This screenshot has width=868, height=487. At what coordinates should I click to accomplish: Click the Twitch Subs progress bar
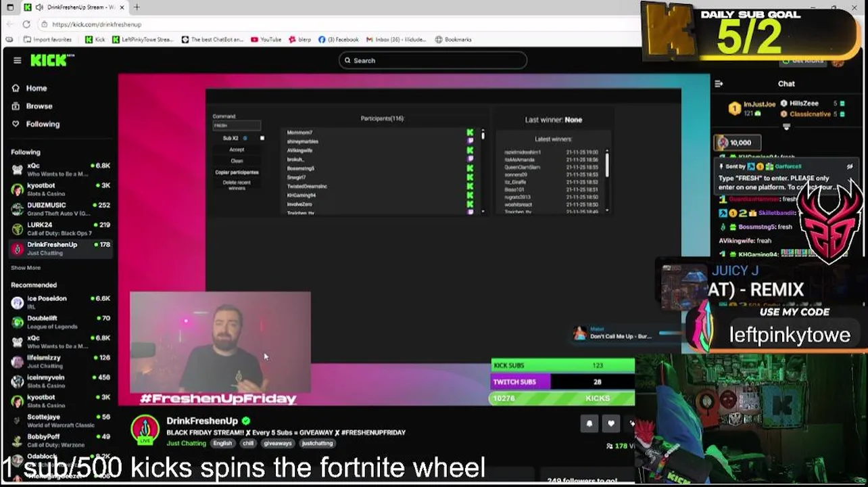coord(563,381)
